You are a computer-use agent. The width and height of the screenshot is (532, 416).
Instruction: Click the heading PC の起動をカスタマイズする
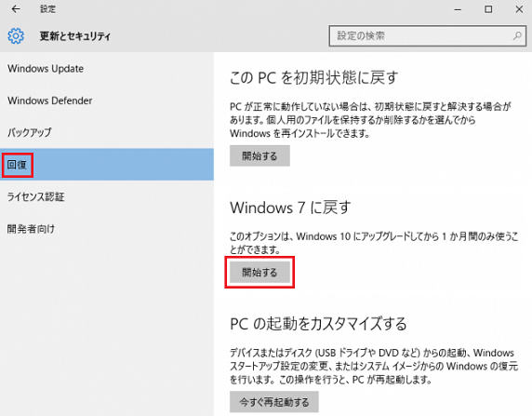(318, 324)
